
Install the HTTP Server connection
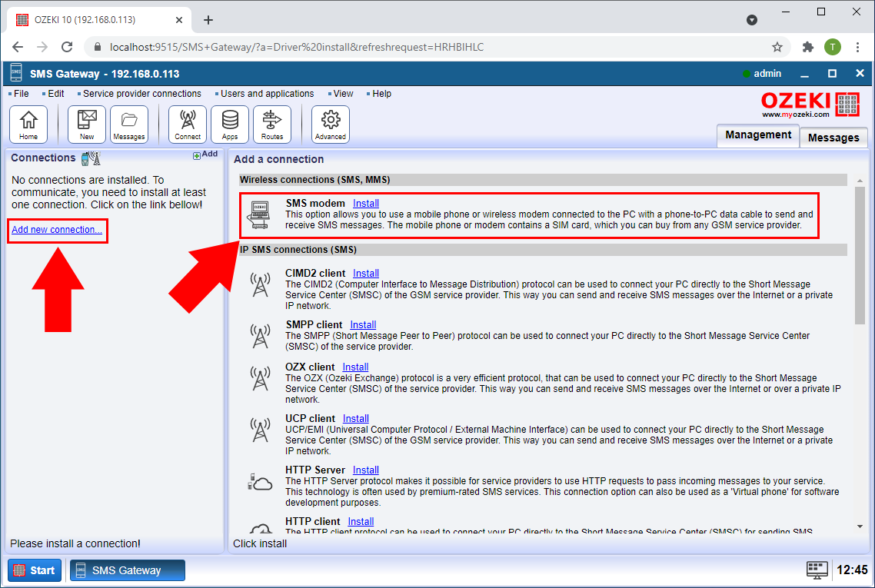(365, 470)
